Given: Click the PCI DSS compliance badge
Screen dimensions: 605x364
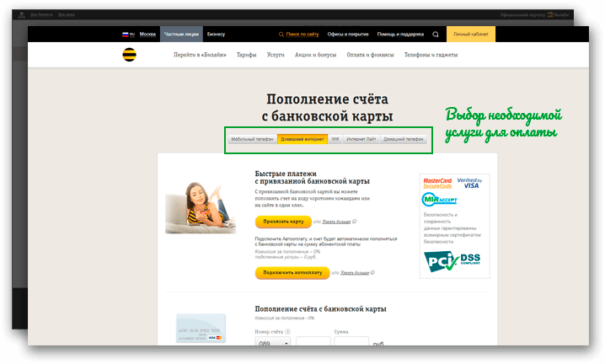Looking at the screenshot, I should (x=453, y=264).
